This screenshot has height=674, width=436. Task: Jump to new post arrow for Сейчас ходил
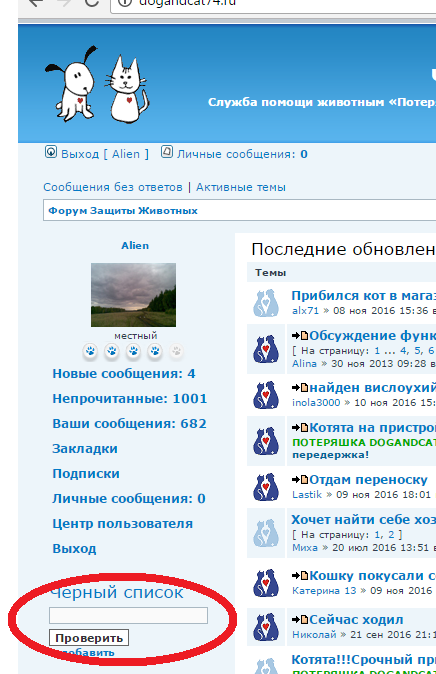pyautogui.click(x=300, y=619)
